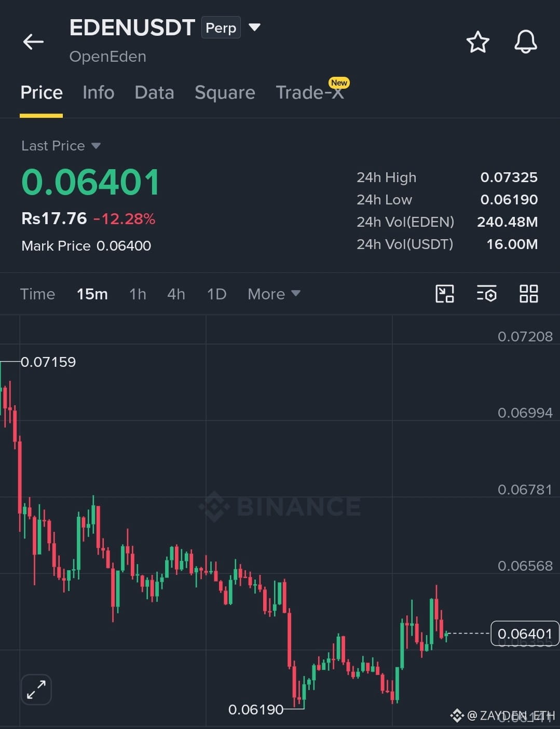560x729 pixels.
Task: Click the current price tag 0.06401 on axis
Action: click(525, 634)
